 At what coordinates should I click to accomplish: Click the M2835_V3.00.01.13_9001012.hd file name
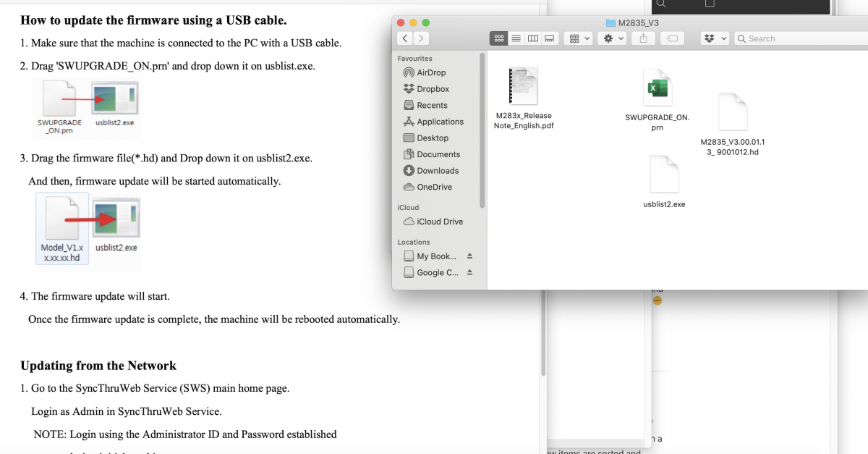click(x=733, y=147)
